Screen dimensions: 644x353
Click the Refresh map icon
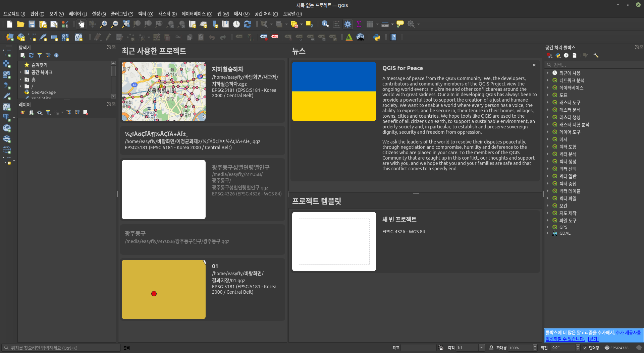[x=248, y=24]
